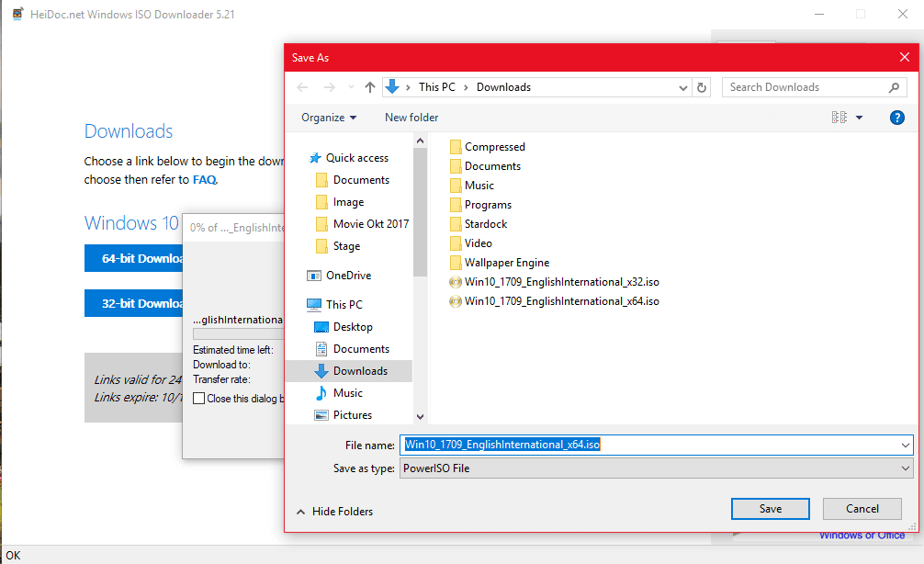Viewport: 924px width, 564px height.
Task: Click the download progress bar
Action: [239, 333]
